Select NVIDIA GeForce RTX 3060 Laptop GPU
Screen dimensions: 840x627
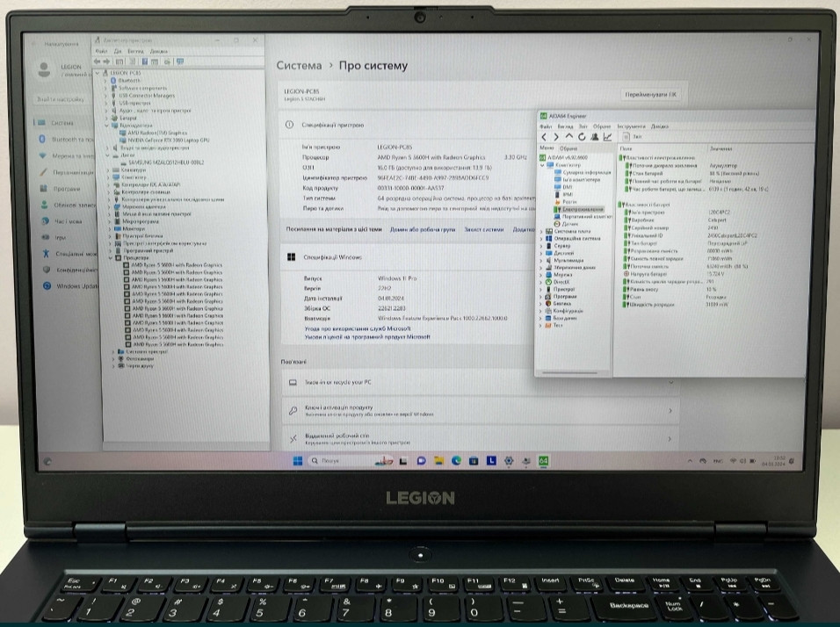pos(168,140)
